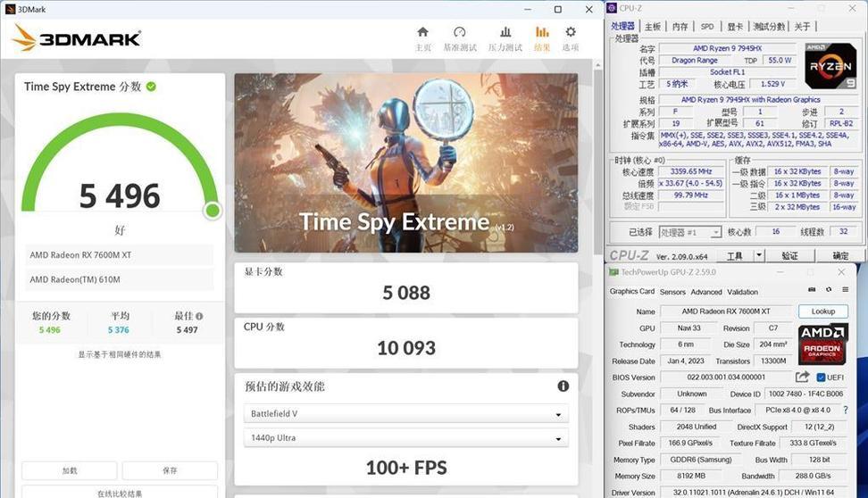Open the Battlefield V game dropdown
Viewport: 868px width, 498px height.
point(405,413)
